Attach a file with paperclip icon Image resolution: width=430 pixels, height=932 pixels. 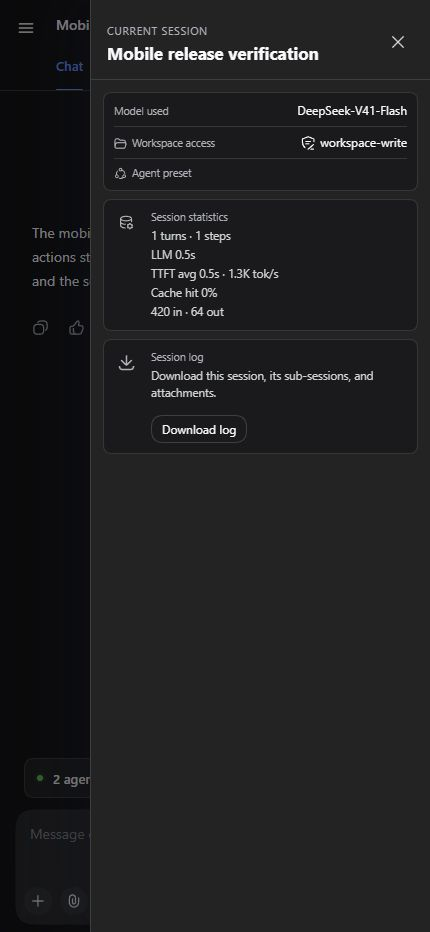(x=74, y=901)
